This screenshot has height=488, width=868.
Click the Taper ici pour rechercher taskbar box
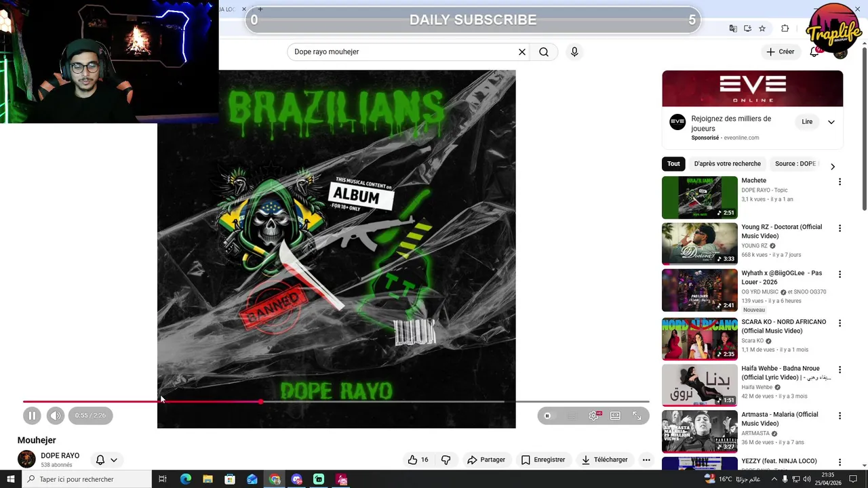87,479
